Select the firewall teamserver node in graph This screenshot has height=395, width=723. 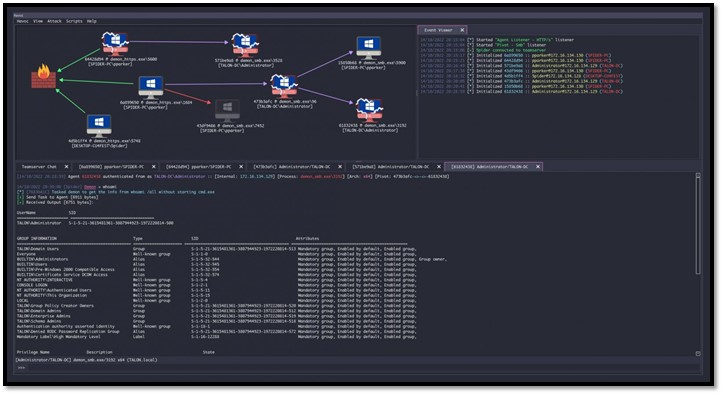tap(43, 76)
